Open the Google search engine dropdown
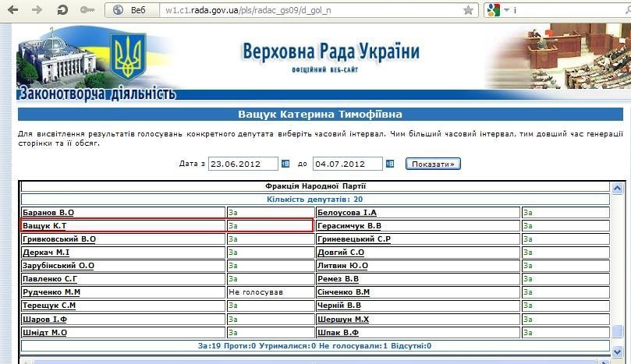 (496, 10)
